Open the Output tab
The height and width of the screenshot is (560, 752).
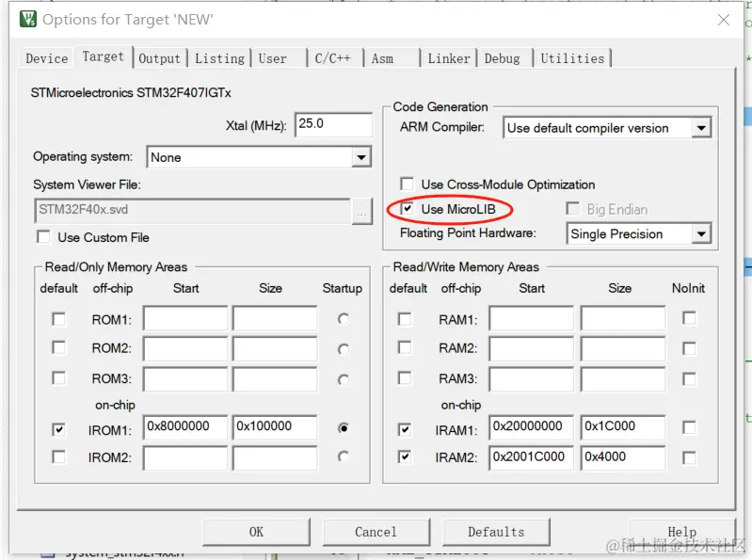point(159,58)
